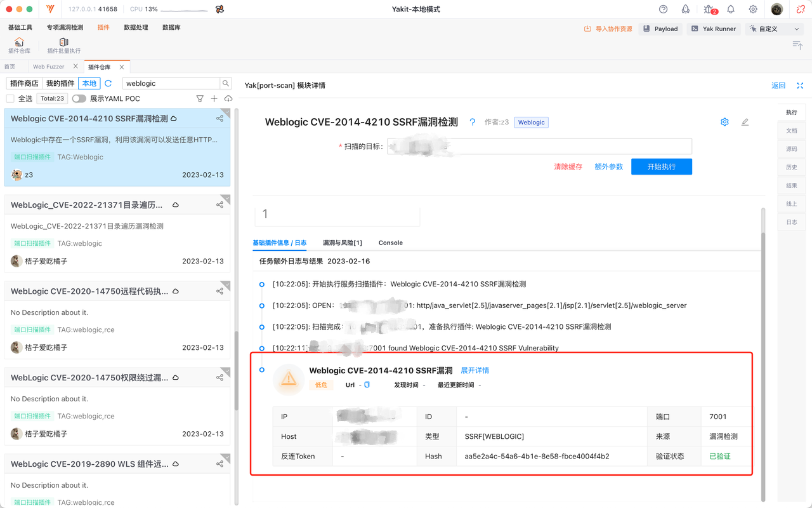The height and width of the screenshot is (508, 812).
Task: Click 返回 to go back
Action: pos(778,86)
